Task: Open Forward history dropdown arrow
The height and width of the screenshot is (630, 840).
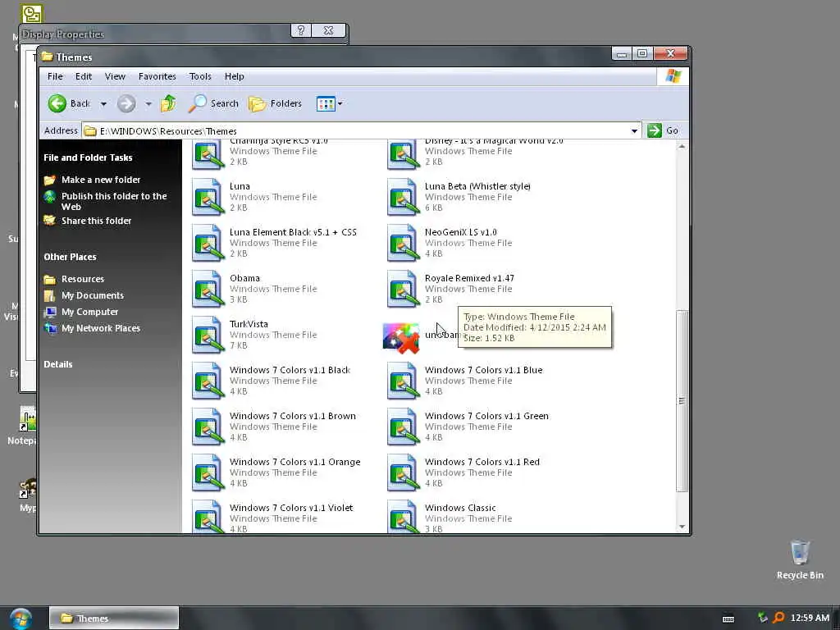Action: 148,104
